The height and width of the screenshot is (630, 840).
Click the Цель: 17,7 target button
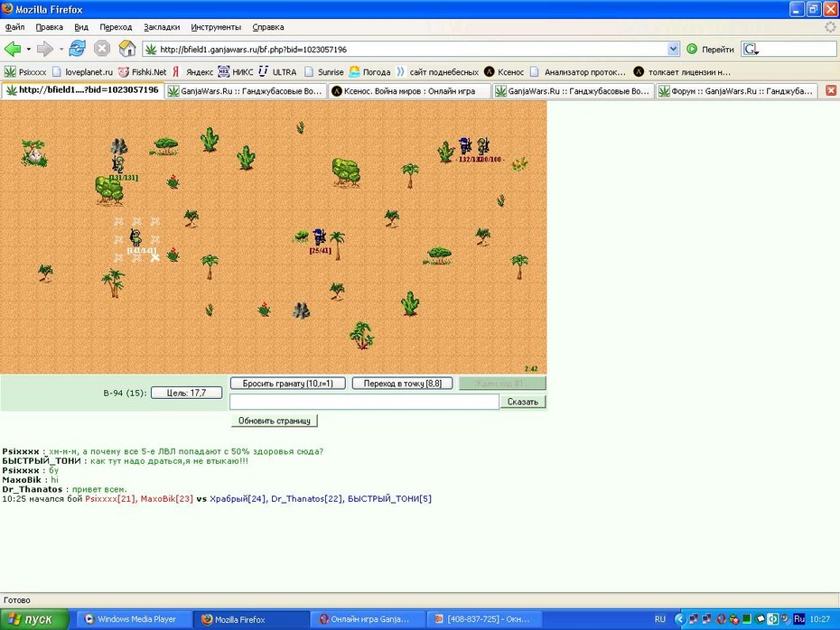pos(186,393)
